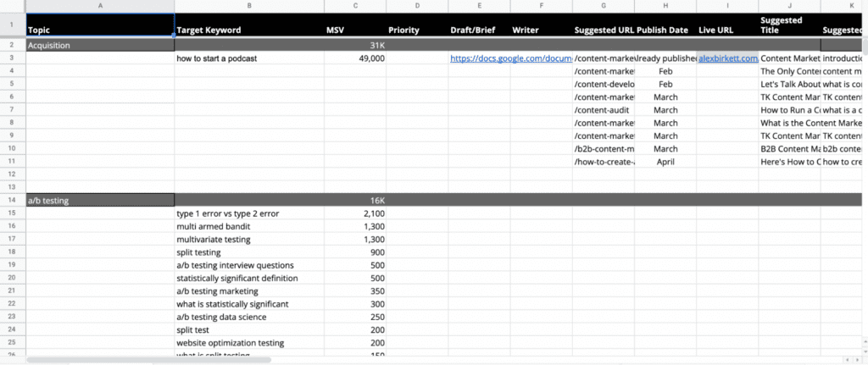Select row 14 header
Viewport: 868px width, 365px height.
13,200
